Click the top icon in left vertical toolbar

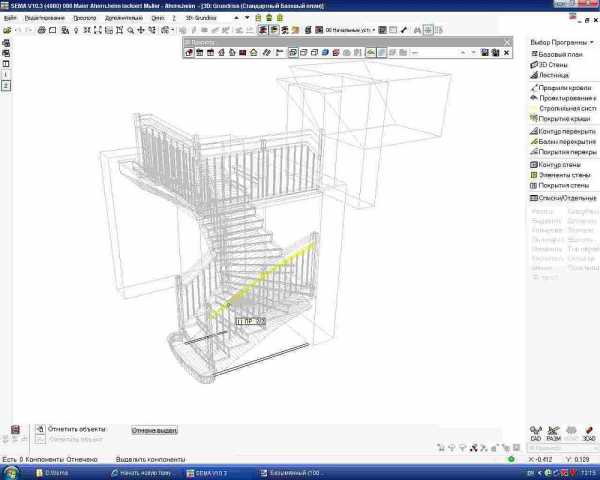tap(5, 43)
